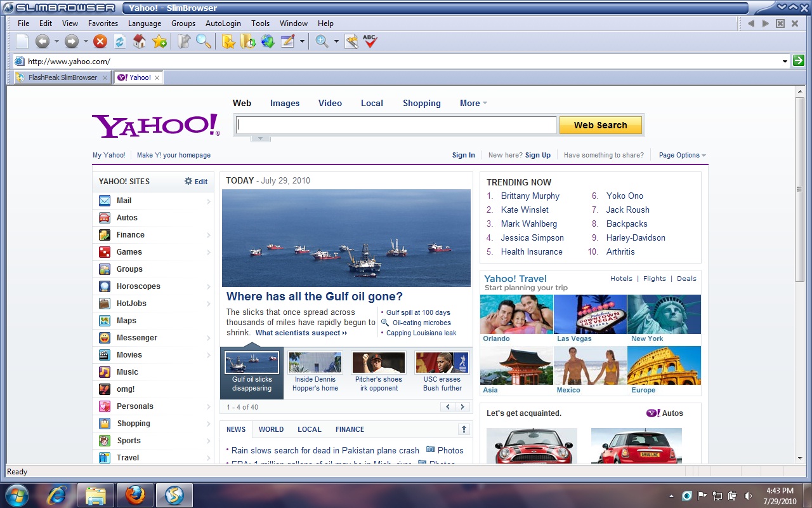Click previous arrow in the 1 - 4 of 40 pager
The height and width of the screenshot is (508, 812).
[x=449, y=407]
